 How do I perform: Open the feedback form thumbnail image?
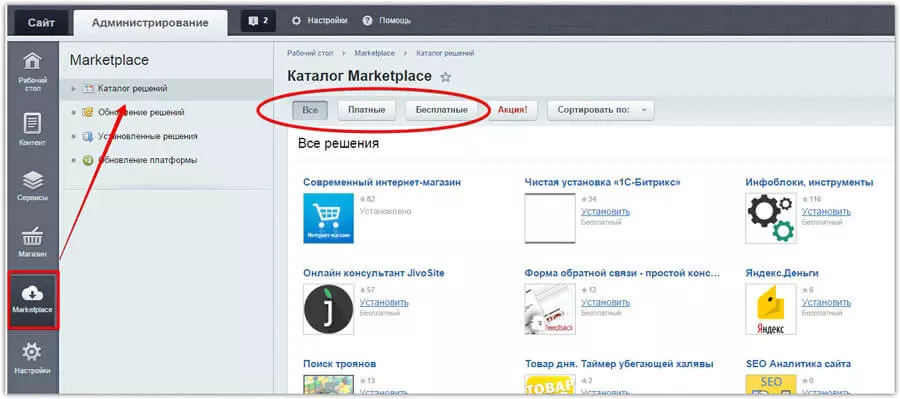550,309
